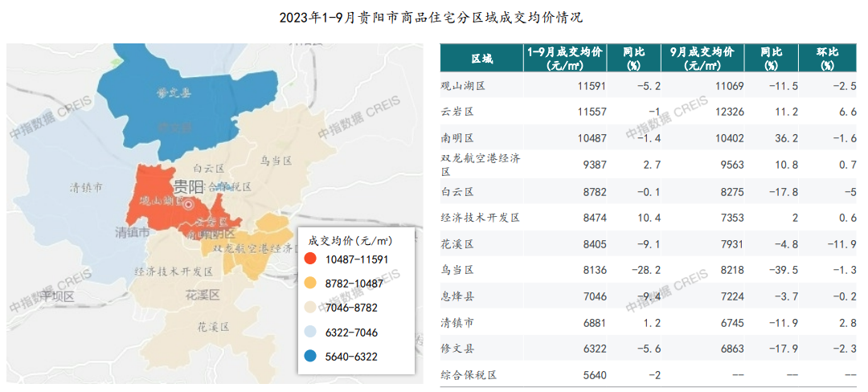The height and width of the screenshot is (392, 868).
Task: Click the 环比 column header
Action: tap(828, 58)
